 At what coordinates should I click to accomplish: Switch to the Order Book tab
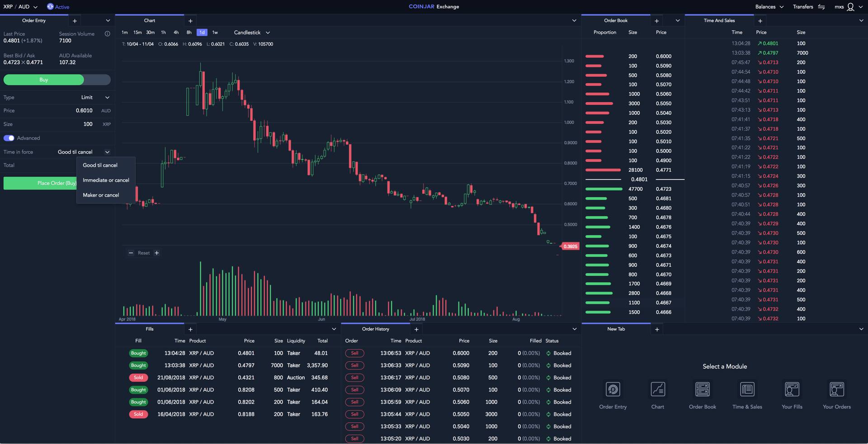tap(616, 21)
